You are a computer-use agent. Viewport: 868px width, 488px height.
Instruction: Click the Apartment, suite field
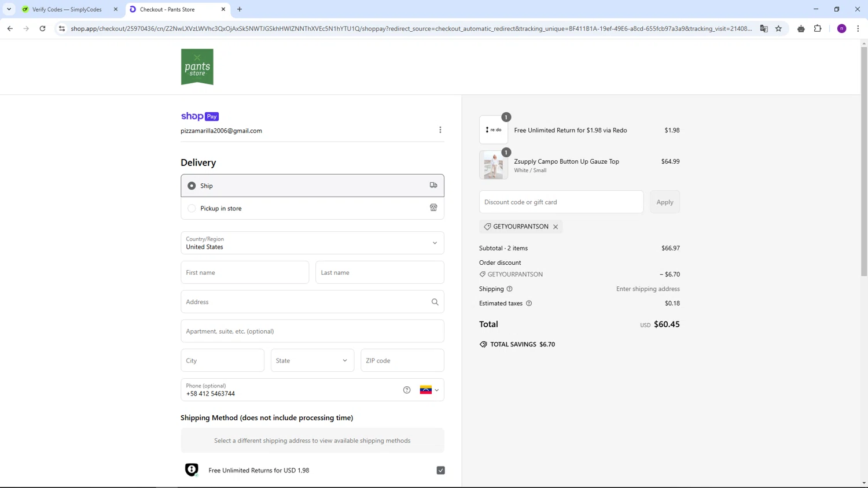pyautogui.click(x=312, y=331)
